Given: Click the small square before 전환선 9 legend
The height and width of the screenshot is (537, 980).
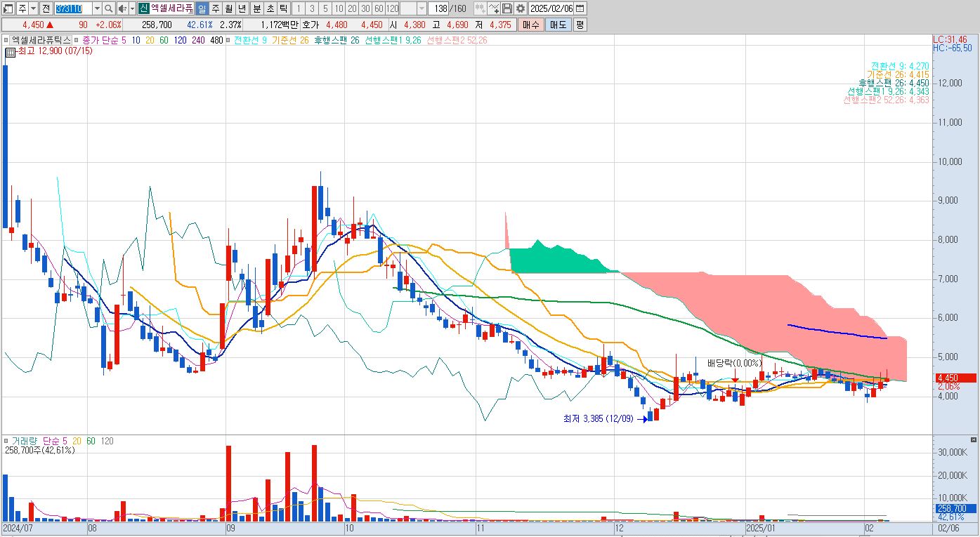Looking at the screenshot, I should 229,40.
